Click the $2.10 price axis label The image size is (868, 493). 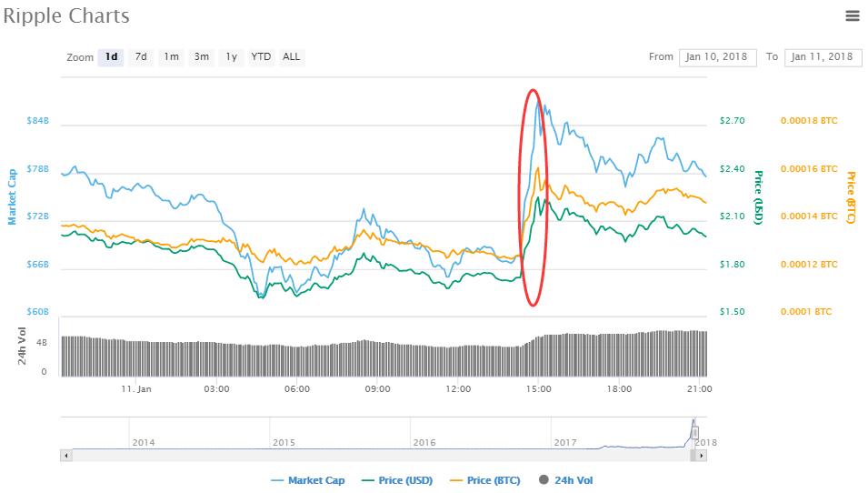click(732, 216)
